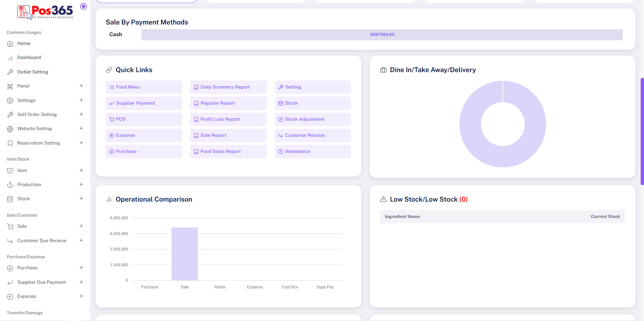Click the Stock database icon in sidebar
Viewport: 644px width, 321px height.
10,199
